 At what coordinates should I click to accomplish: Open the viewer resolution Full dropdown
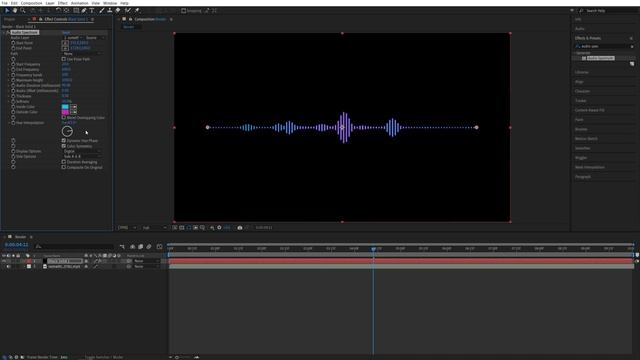(154, 228)
